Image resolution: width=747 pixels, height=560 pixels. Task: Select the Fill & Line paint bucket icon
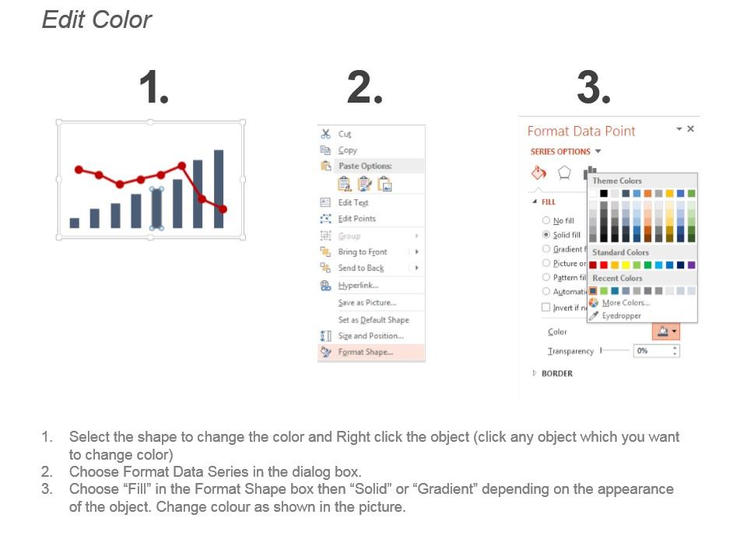click(538, 173)
